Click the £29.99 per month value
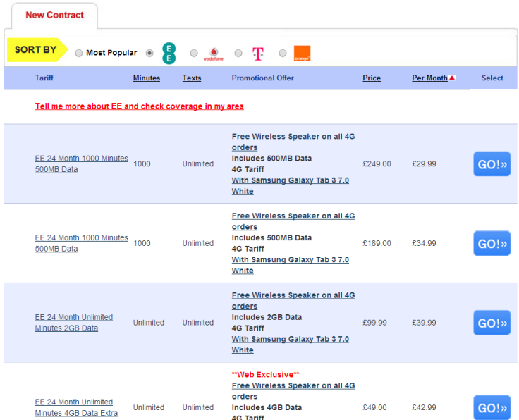This screenshot has width=519, height=420. click(x=424, y=164)
